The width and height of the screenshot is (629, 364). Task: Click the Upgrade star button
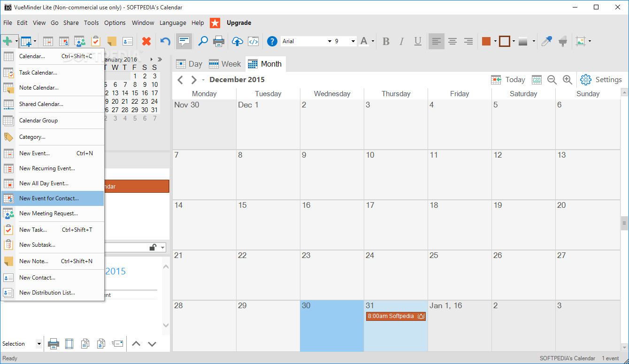coord(215,23)
